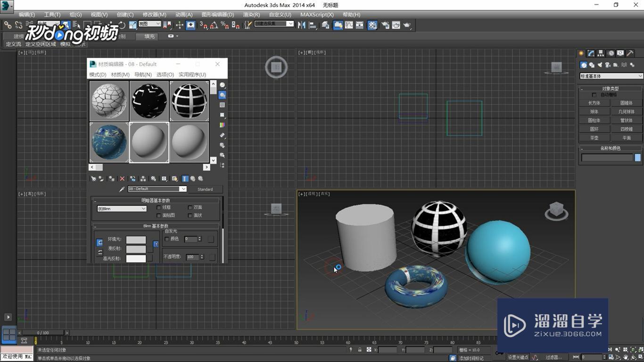Open the 实用程序(U) menu in Material Editor
The image size is (644, 362).
click(x=192, y=74)
